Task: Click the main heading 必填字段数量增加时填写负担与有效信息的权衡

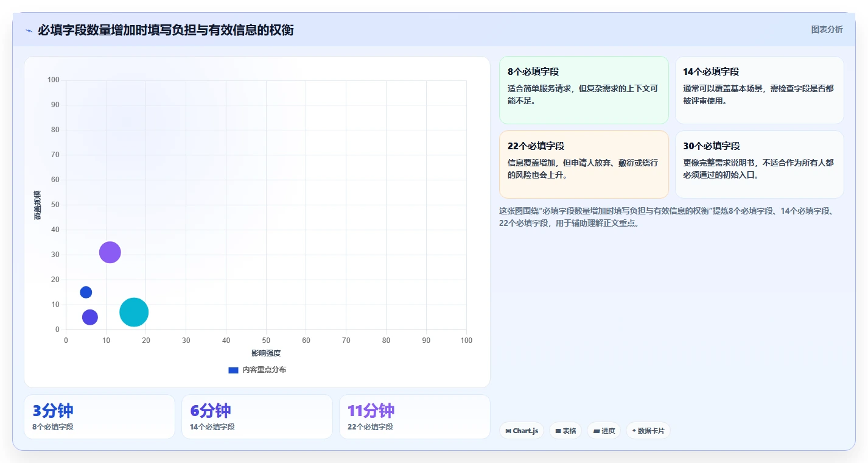Action: tap(166, 30)
